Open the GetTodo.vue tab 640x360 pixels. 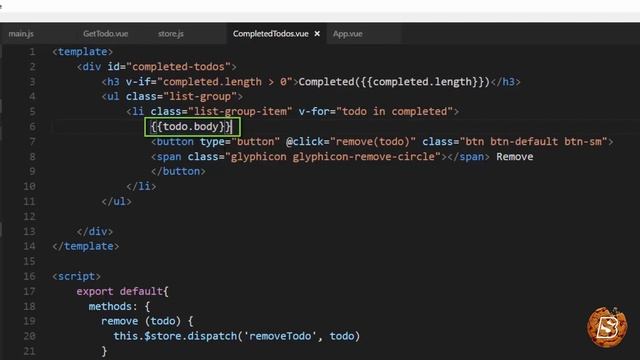[105, 34]
